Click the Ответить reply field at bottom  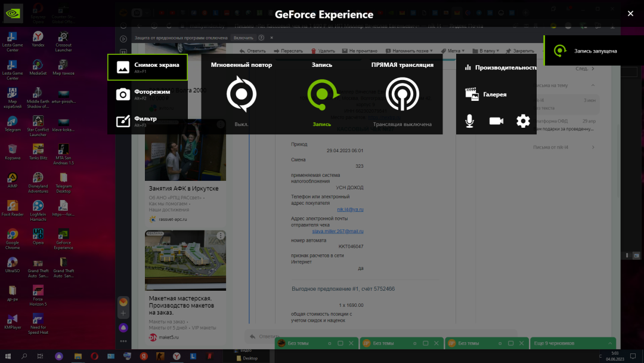(380, 336)
